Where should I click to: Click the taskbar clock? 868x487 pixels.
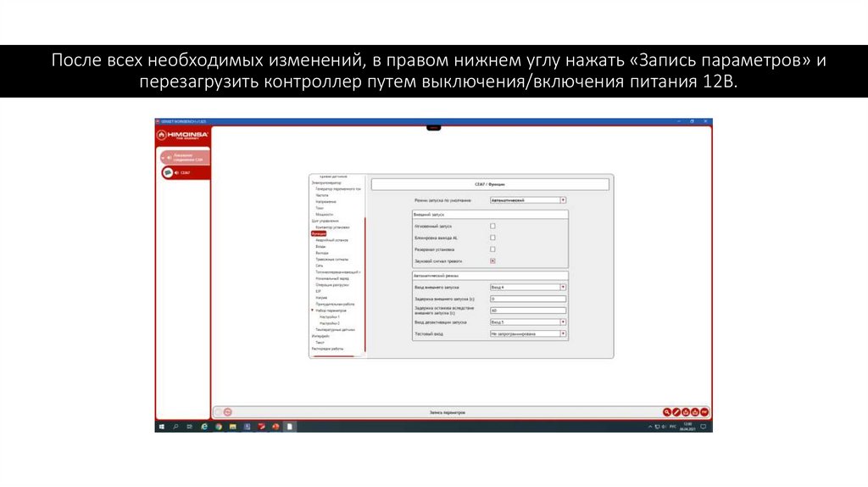pos(687,427)
